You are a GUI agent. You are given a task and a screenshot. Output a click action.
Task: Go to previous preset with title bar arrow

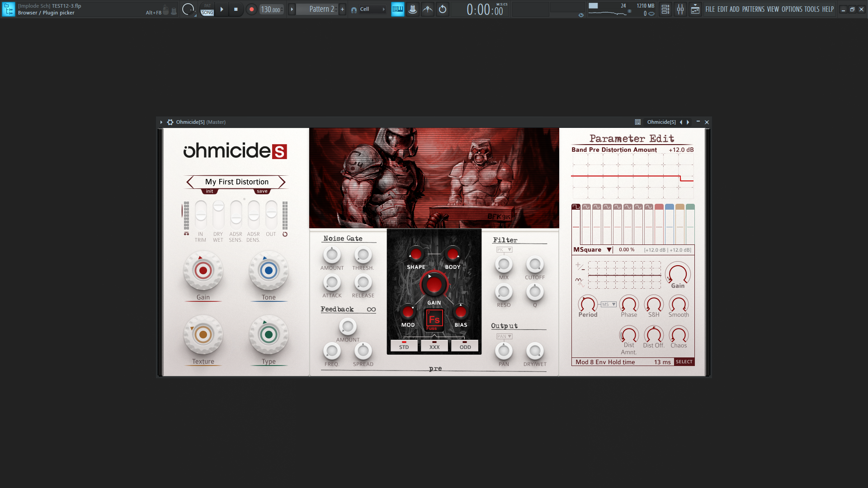[x=681, y=122]
